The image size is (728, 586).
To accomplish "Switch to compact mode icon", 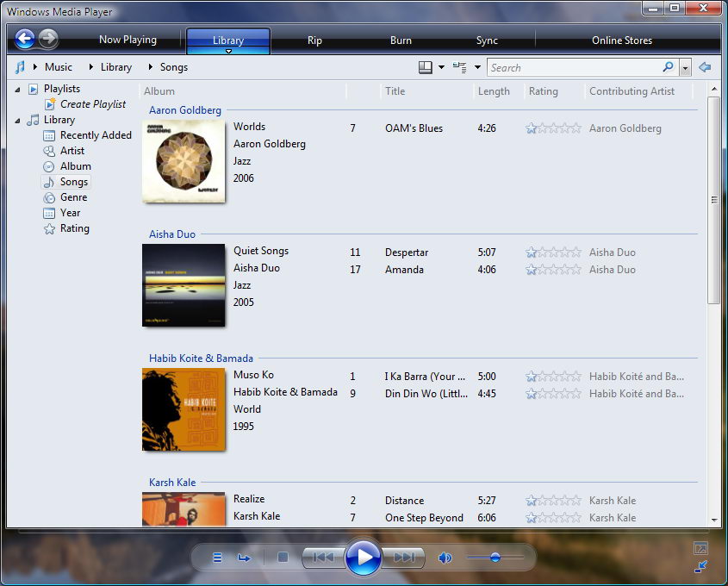I will (x=701, y=566).
